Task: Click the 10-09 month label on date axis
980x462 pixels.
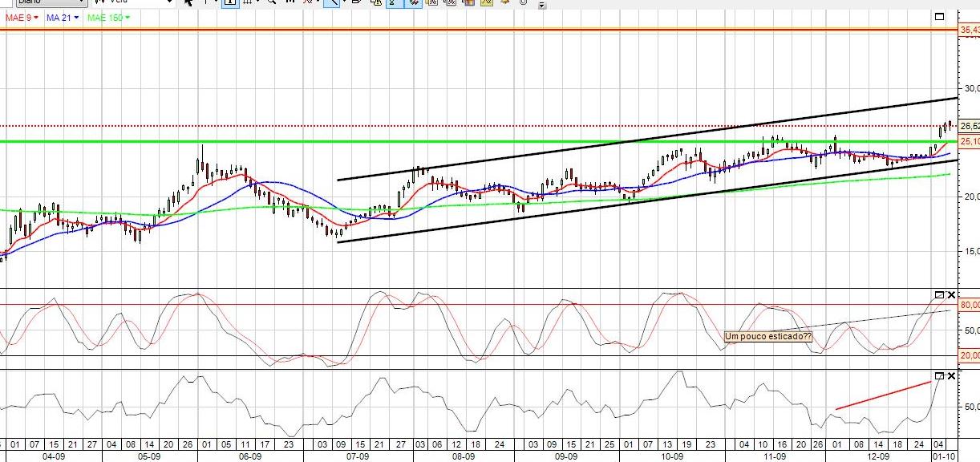Action: click(670, 456)
